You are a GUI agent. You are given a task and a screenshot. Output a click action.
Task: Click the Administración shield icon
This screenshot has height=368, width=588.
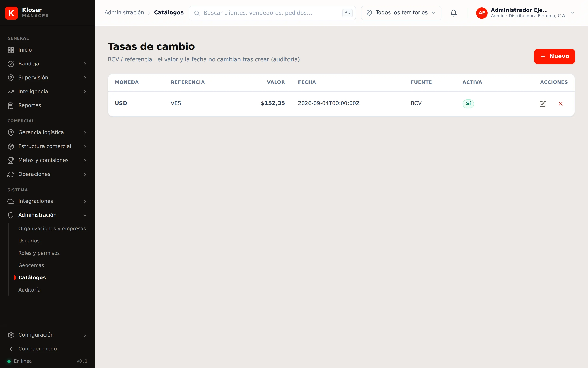(x=11, y=215)
